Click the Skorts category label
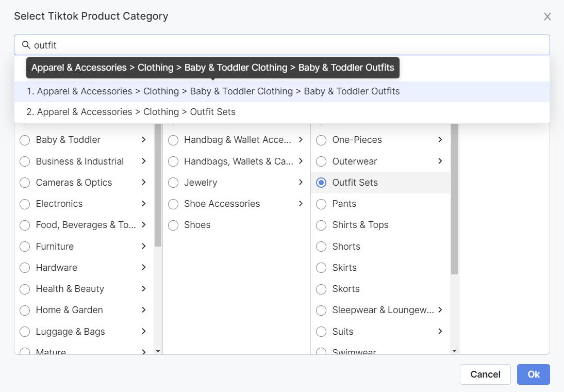Image resolution: width=564 pixels, height=392 pixels. click(345, 289)
